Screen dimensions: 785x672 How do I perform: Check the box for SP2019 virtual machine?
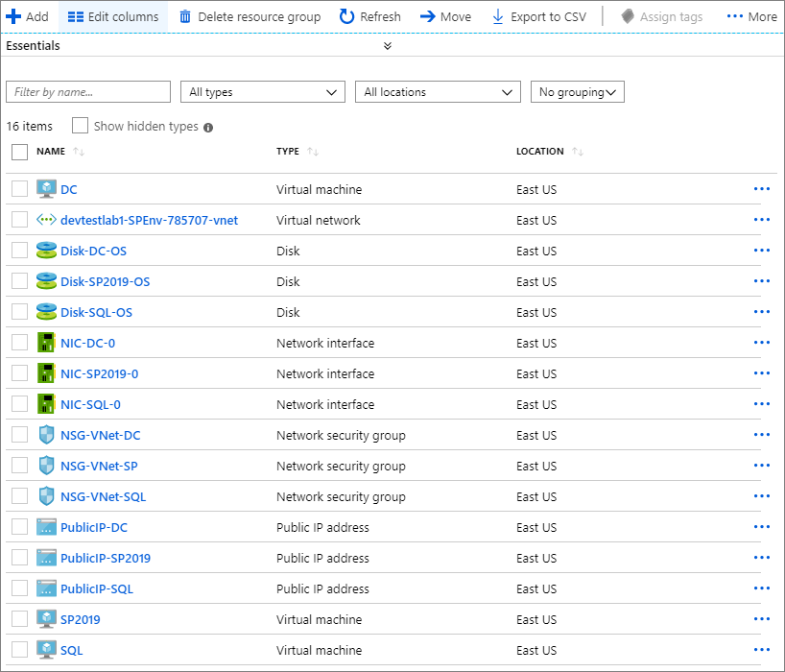19,618
